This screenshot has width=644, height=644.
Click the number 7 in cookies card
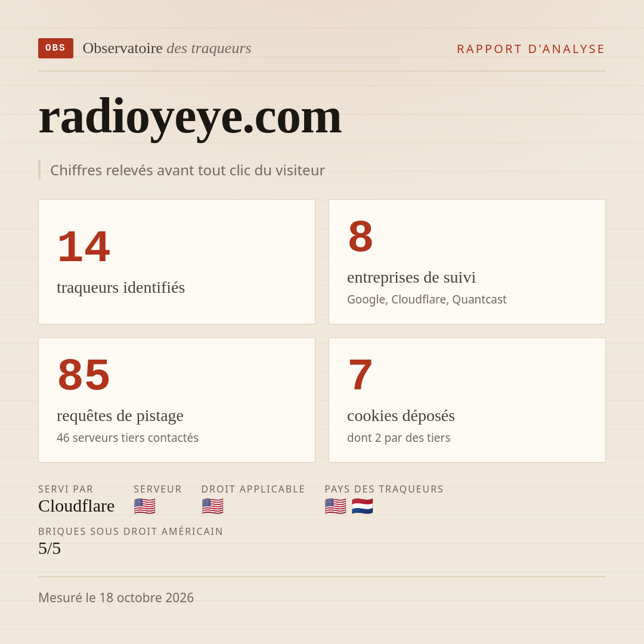point(360,374)
